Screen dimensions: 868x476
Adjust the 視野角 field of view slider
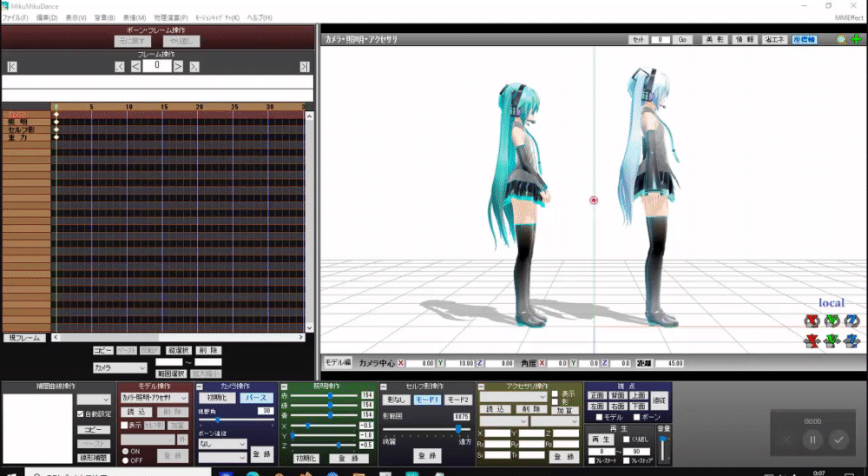click(x=236, y=420)
